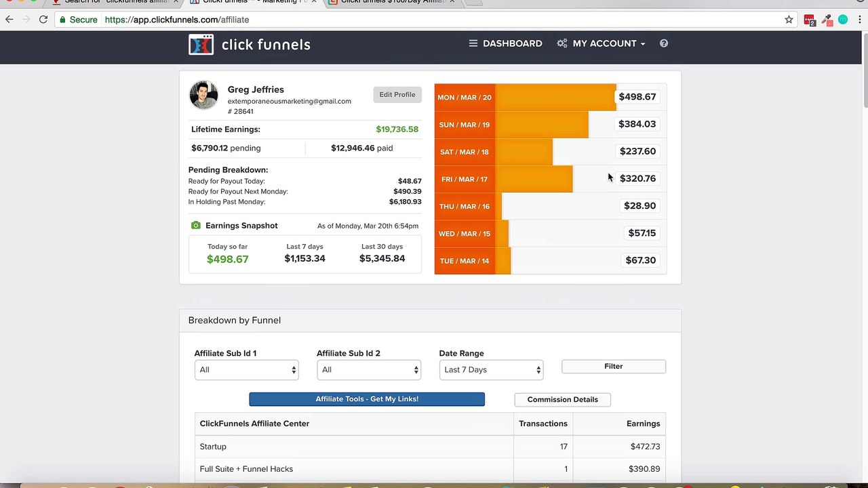Reload the page with browser refresh icon
Screen dimensions: 868x488
coord(43,20)
